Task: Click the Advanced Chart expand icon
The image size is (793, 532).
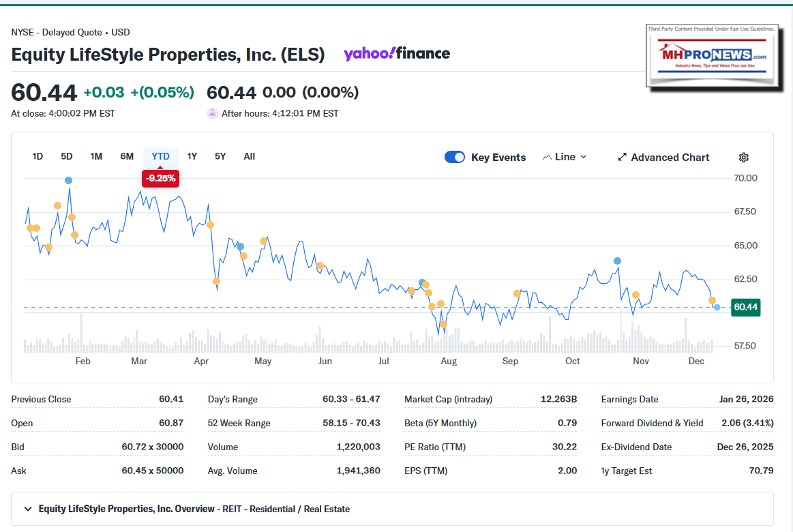Action: [623, 157]
